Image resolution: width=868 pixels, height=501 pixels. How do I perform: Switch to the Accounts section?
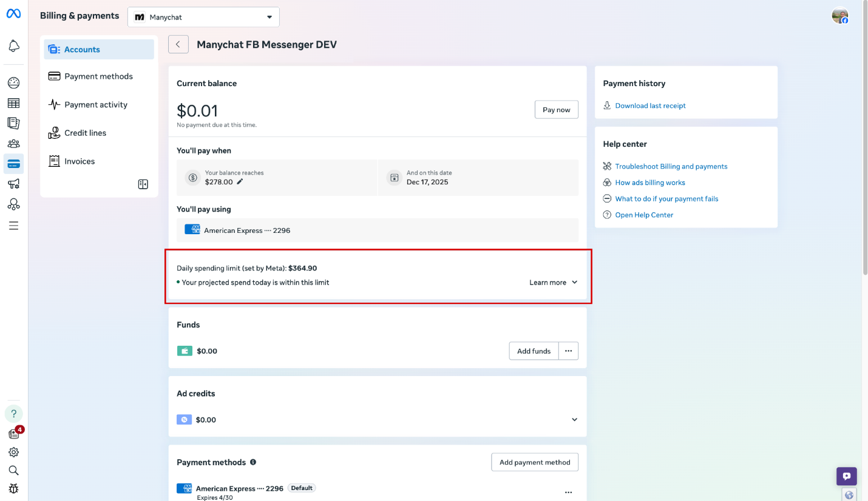click(82, 49)
